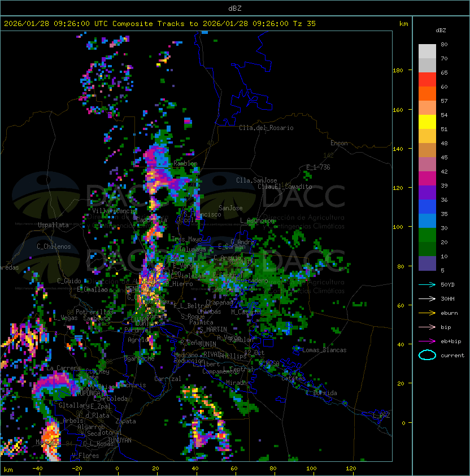Viewport: 470px width, 476px height.
Task: Click the 0 km tick on the right axis
Action: click(x=403, y=423)
